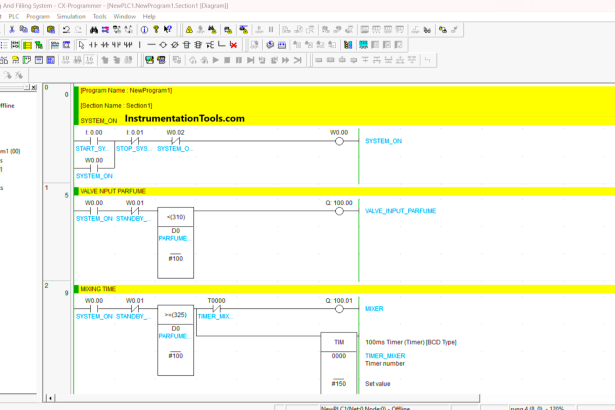The width and height of the screenshot is (615, 410).
Task: Open the Tools menu
Action: click(x=99, y=16)
